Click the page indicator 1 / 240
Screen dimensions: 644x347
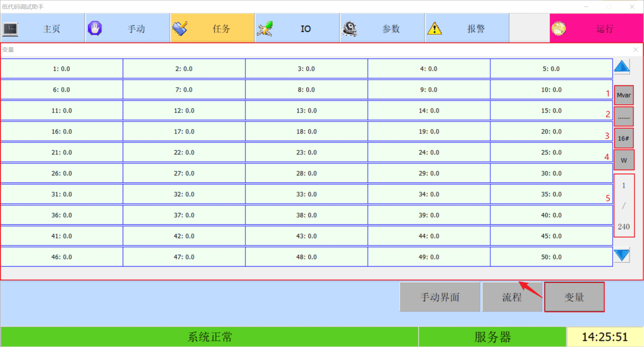624,206
